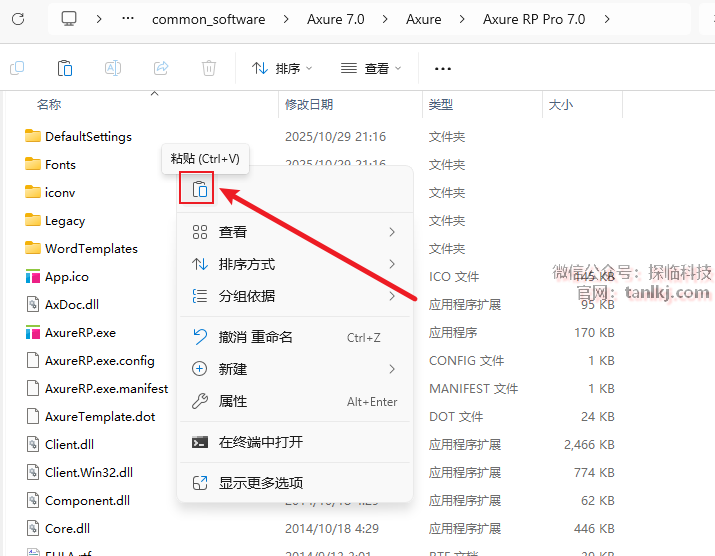
Task: Select the AxureRP.exe.manifest file
Action: [x=106, y=389]
